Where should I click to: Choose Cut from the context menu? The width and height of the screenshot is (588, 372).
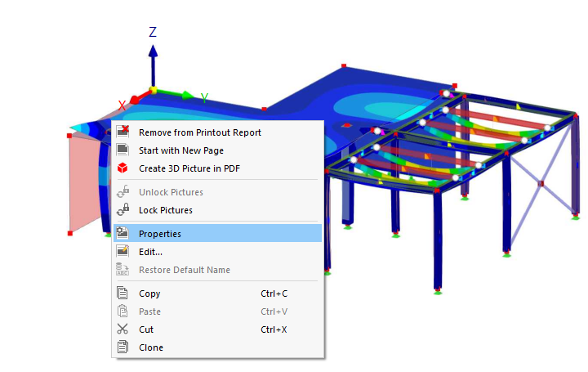pos(217,329)
